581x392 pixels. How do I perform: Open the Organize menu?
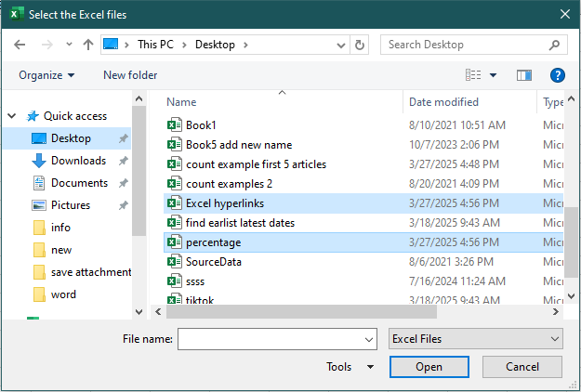tap(46, 75)
